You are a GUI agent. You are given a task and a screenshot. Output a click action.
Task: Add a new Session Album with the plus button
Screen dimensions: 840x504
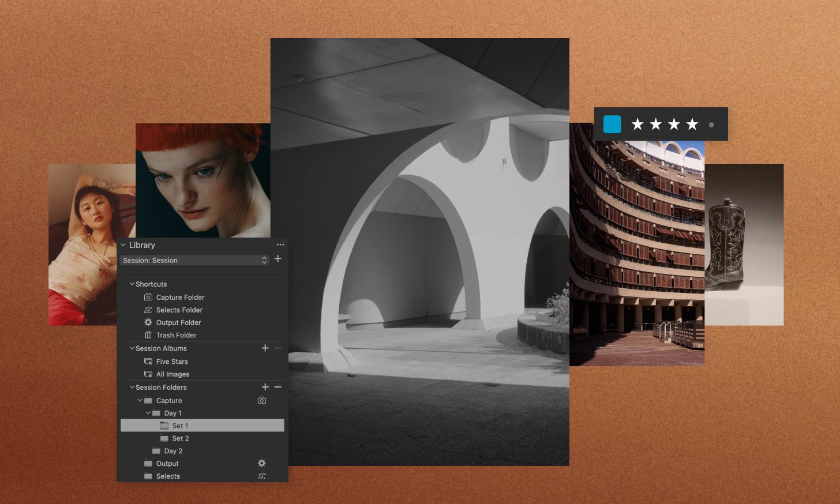265,348
